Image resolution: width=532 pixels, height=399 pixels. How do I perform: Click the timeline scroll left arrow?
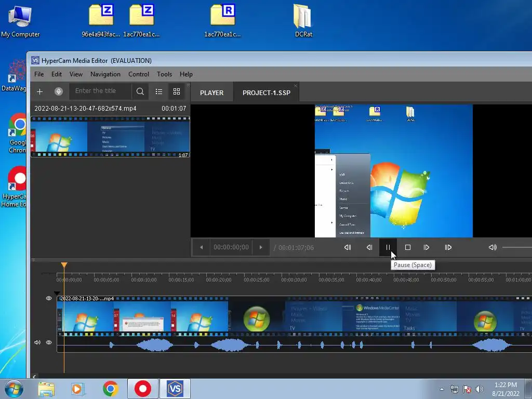click(x=34, y=376)
